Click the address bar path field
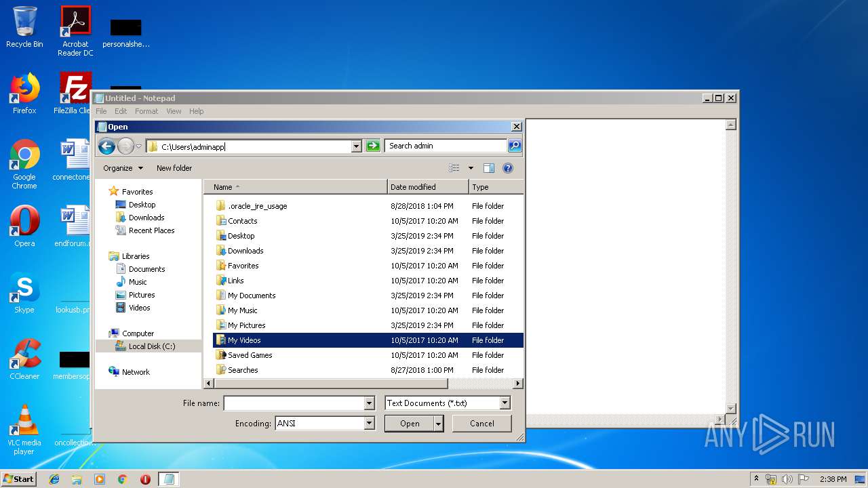 point(254,146)
